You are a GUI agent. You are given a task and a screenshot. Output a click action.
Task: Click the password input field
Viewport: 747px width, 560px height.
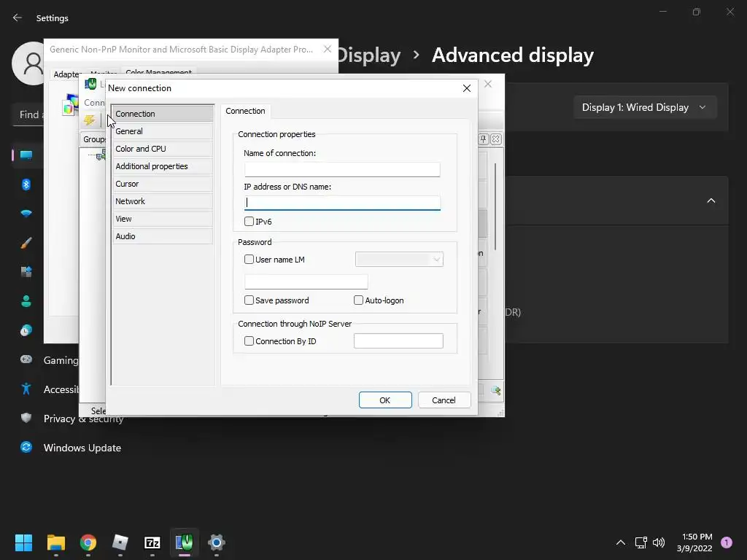(306, 282)
